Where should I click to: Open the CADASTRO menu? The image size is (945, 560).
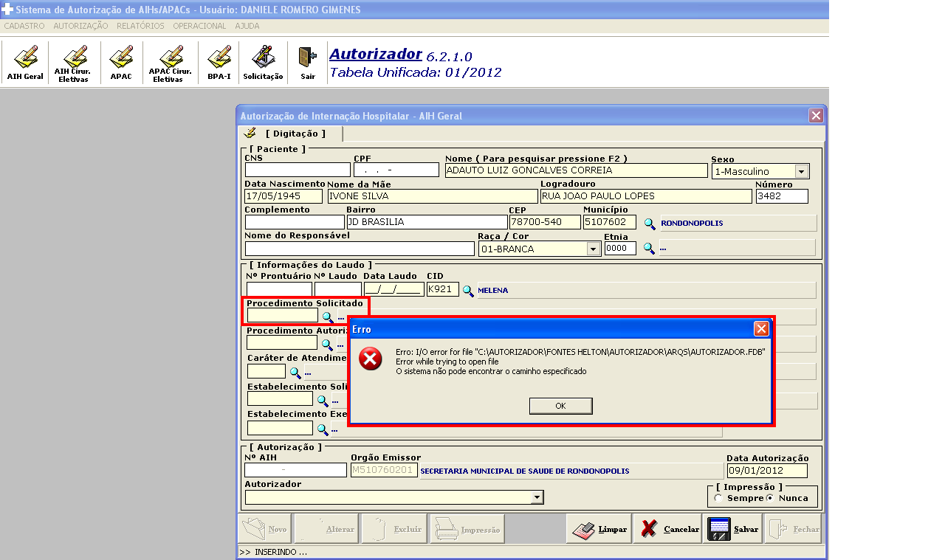pyautogui.click(x=24, y=26)
